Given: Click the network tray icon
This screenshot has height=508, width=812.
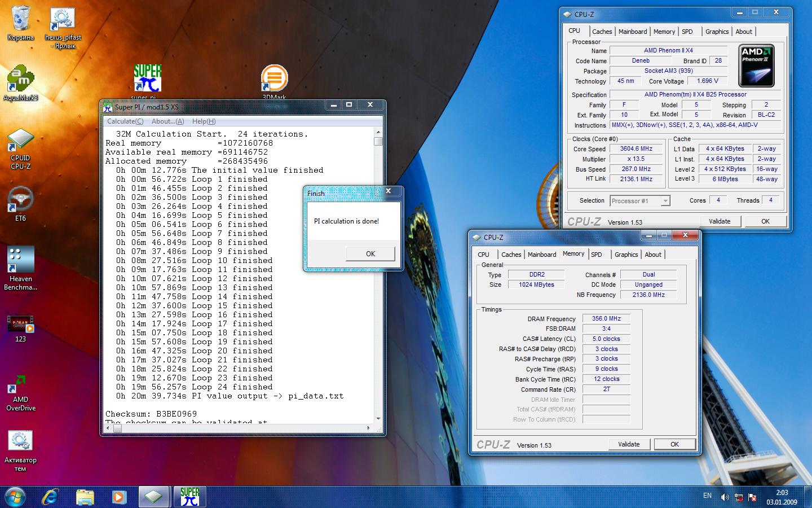Looking at the screenshot, I should point(739,497).
